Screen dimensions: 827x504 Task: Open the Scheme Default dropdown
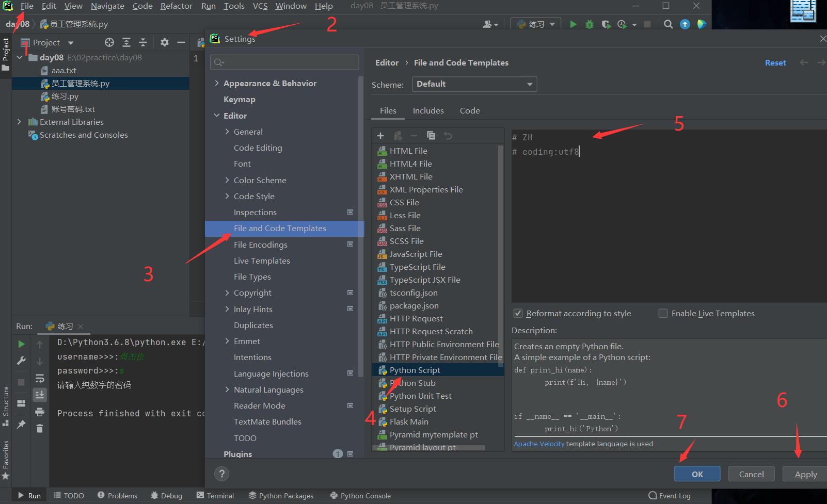click(474, 84)
